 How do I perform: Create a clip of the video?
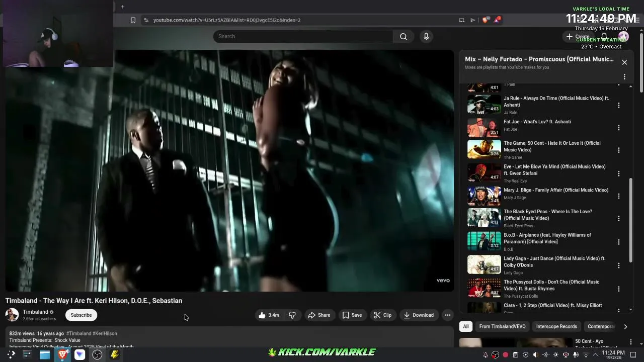pos(382,315)
